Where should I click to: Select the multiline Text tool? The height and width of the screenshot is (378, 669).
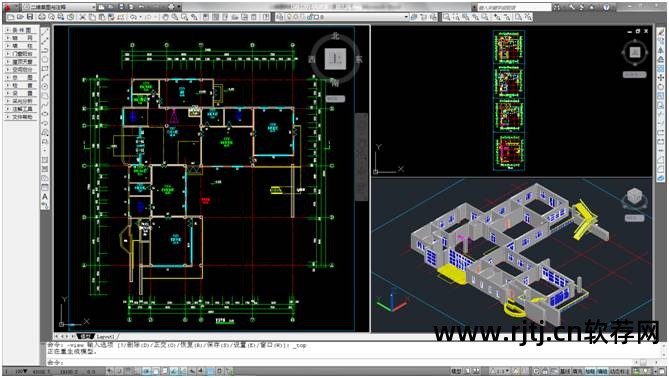[45, 197]
